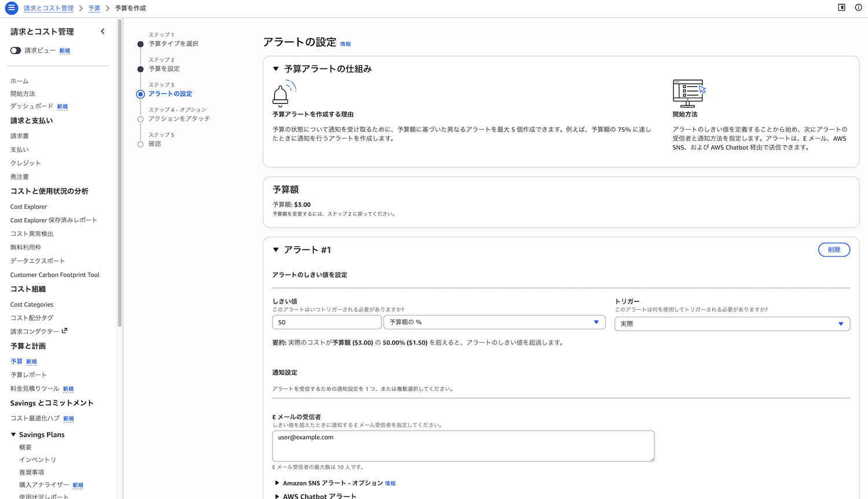Click the budget alert bell icon
Image resolution: width=868 pixels, height=499 pixels.
[282, 94]
